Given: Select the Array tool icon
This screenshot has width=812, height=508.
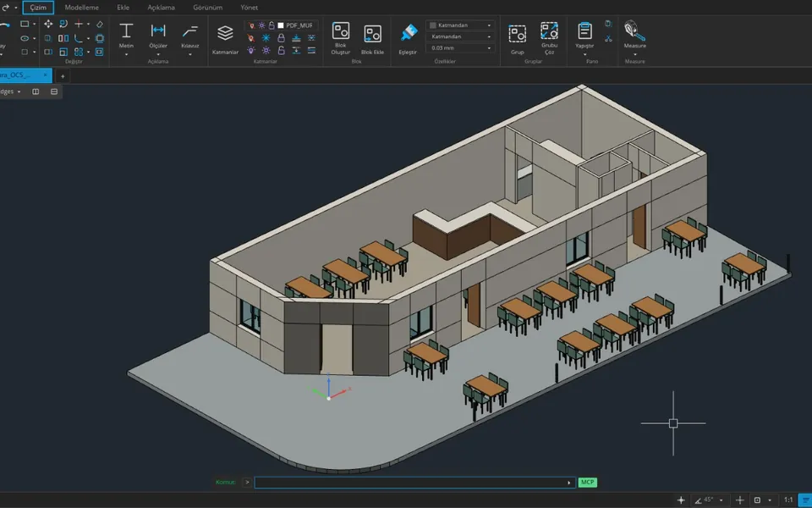Looking at the screenshot, I should pyautogui.click(x=78, y=52).
